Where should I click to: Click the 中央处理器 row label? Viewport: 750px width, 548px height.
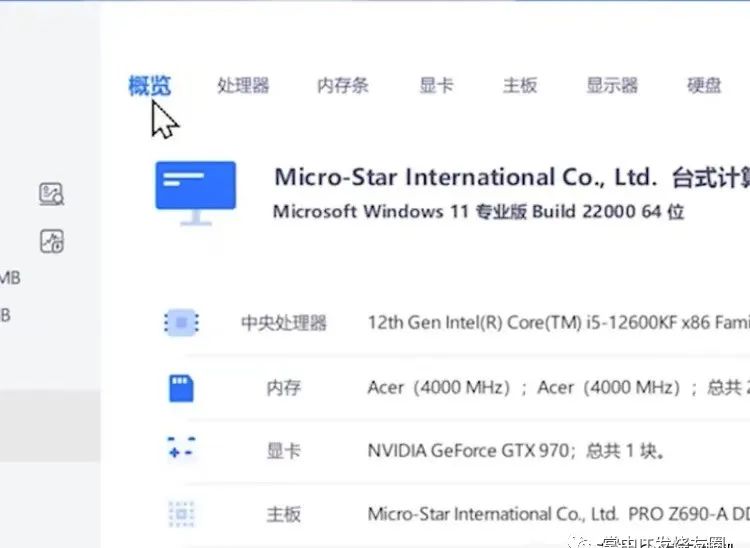pyautogui.click(x=284, y=323)
